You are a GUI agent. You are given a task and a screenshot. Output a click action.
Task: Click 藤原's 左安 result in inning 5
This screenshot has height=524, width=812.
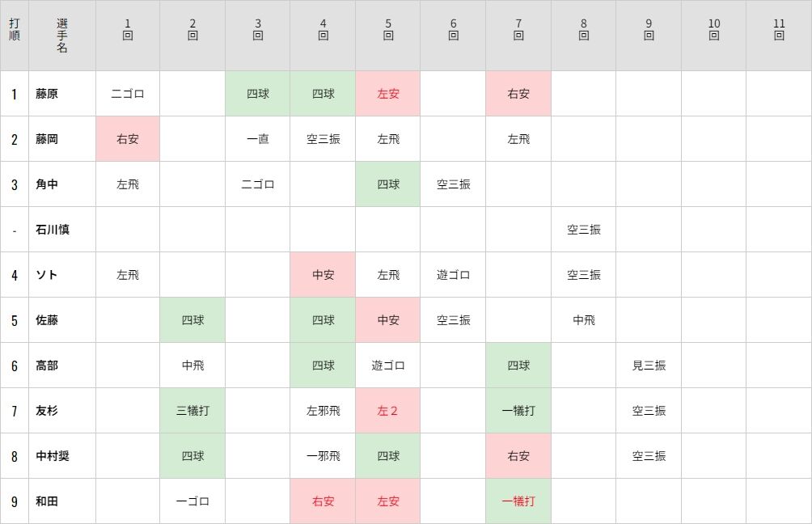point(388,94)
